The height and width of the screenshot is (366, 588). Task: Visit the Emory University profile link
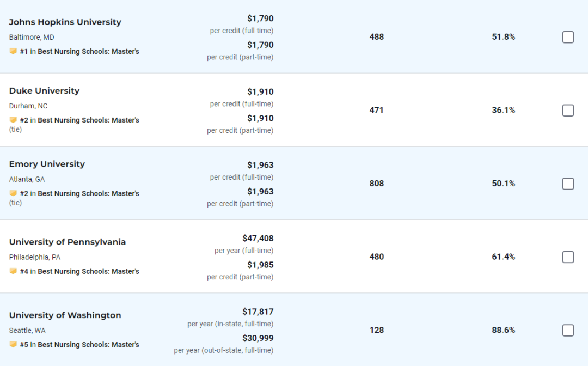point(47,164)
